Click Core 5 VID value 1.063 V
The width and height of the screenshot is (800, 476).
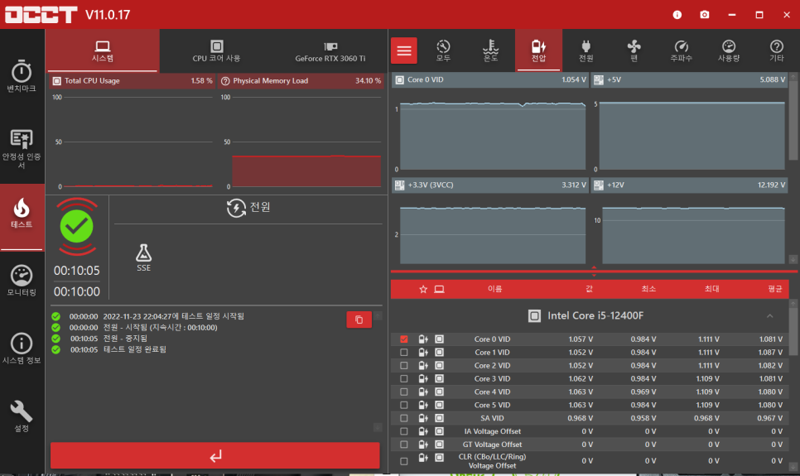581,405
